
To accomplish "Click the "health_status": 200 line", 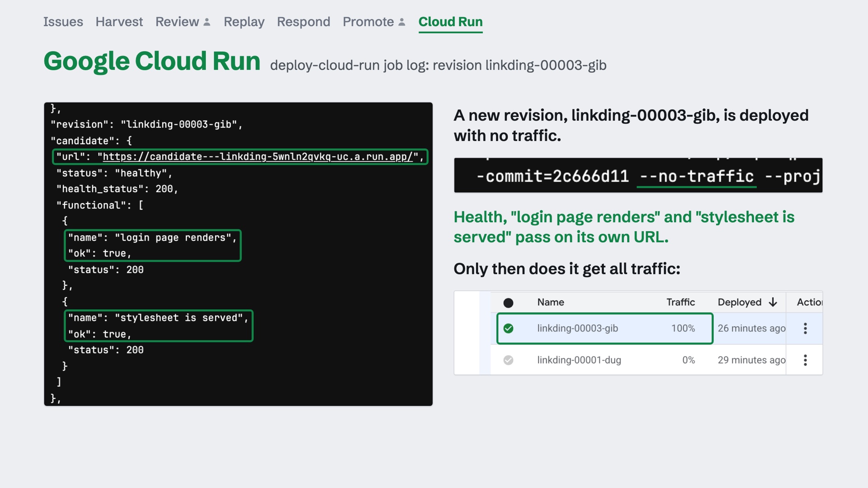I will pos(118,189).
